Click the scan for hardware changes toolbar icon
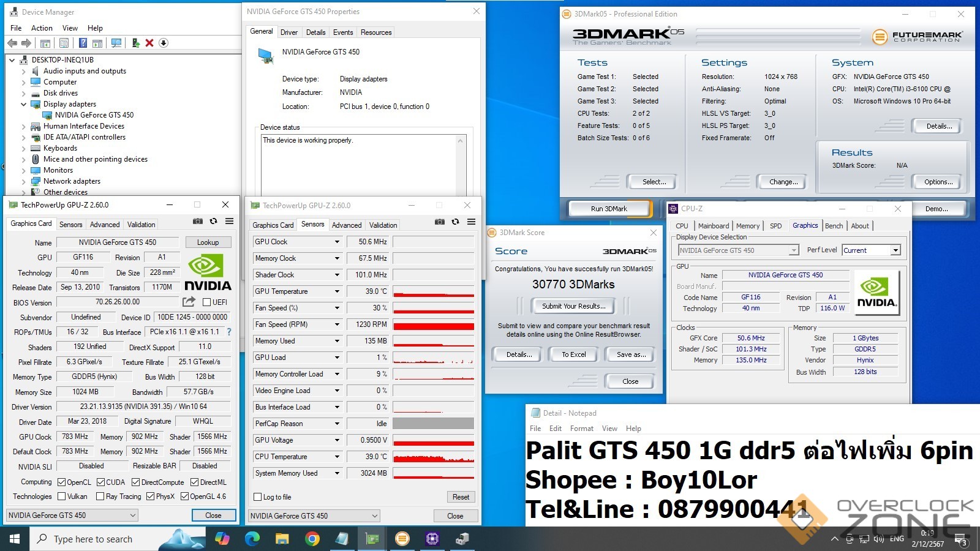Viewport: 980px width, 551px height. [116, 43]
